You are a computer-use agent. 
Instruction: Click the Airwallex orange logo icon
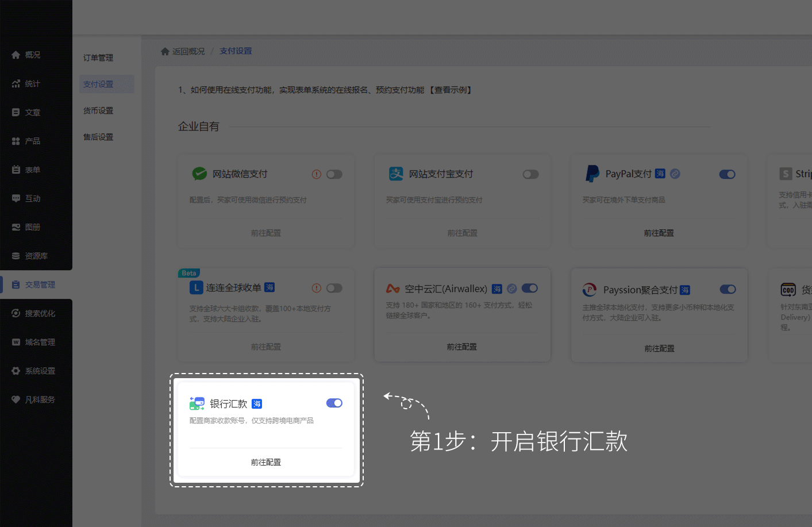coord(393,288)
